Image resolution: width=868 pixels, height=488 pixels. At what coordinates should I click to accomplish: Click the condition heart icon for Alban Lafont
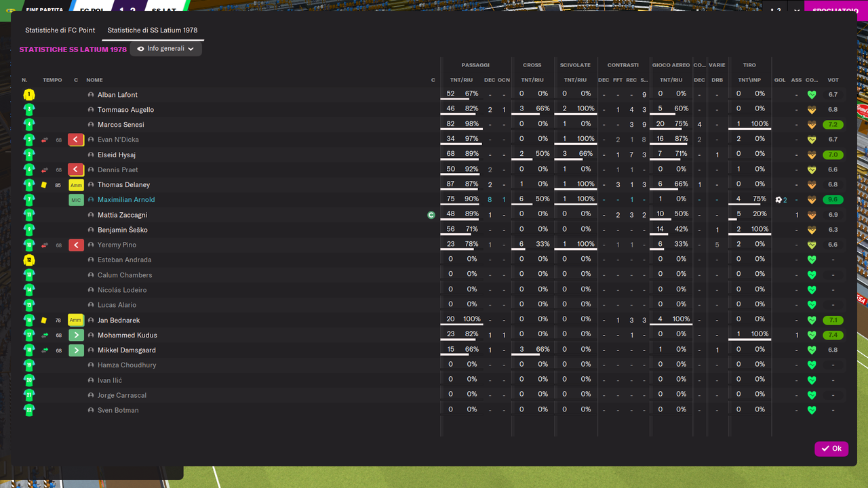(812, 95)
